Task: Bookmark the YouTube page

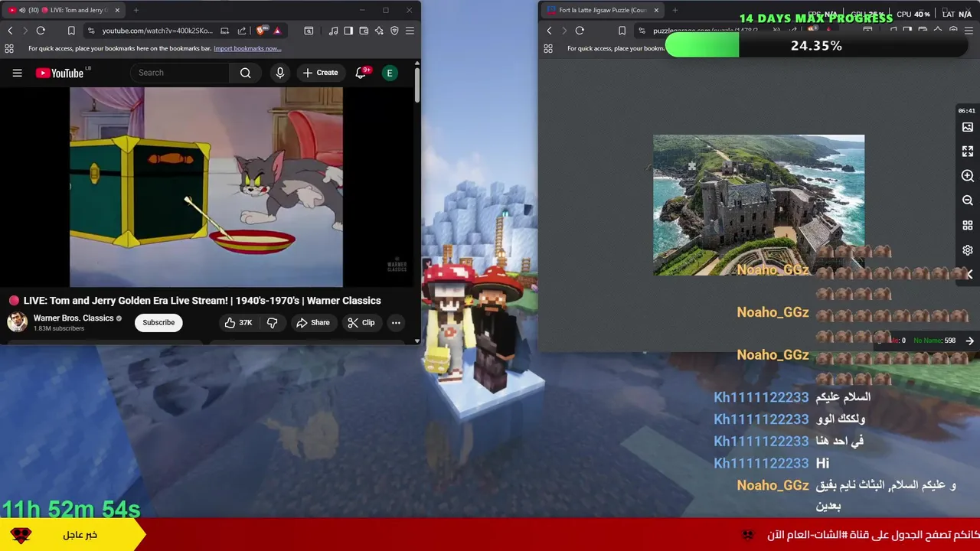Action: point(71,31)
